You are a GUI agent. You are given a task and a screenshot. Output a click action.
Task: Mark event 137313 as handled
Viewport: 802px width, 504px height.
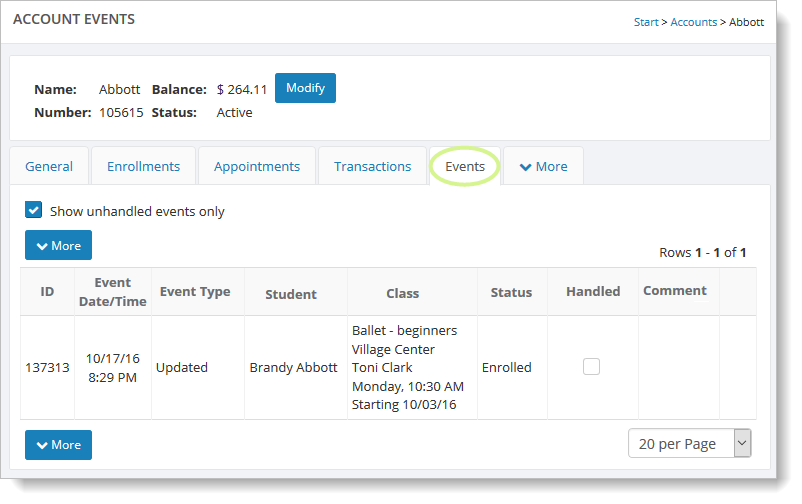591,367
